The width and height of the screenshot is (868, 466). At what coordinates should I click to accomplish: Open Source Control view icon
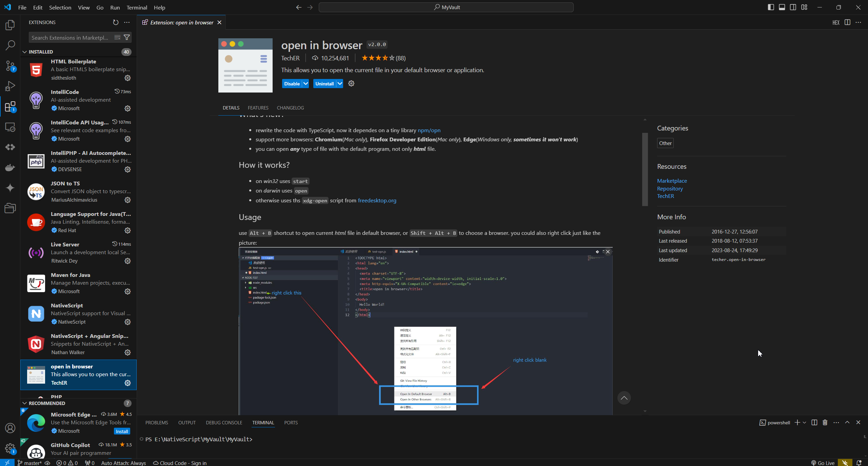point(10,66)
